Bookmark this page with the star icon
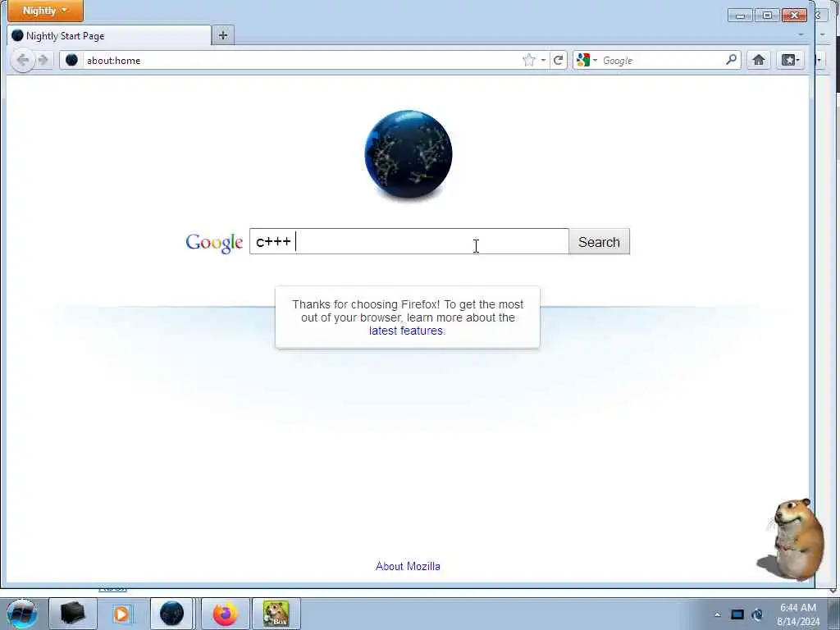The height and width of the screenshot is (630, 840). click(529, 60)
